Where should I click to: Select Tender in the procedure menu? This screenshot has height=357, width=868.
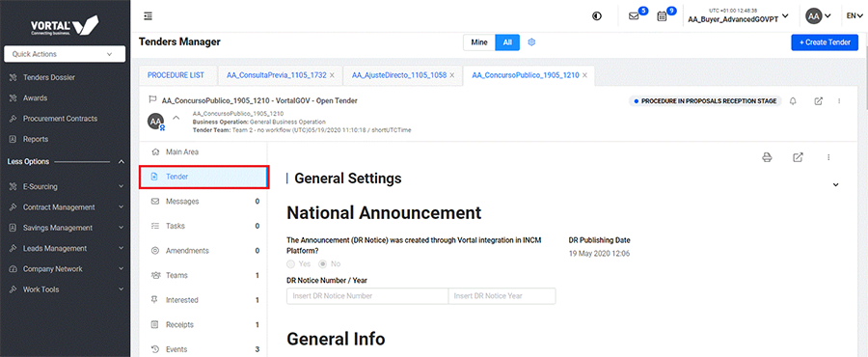coord(204,178)
